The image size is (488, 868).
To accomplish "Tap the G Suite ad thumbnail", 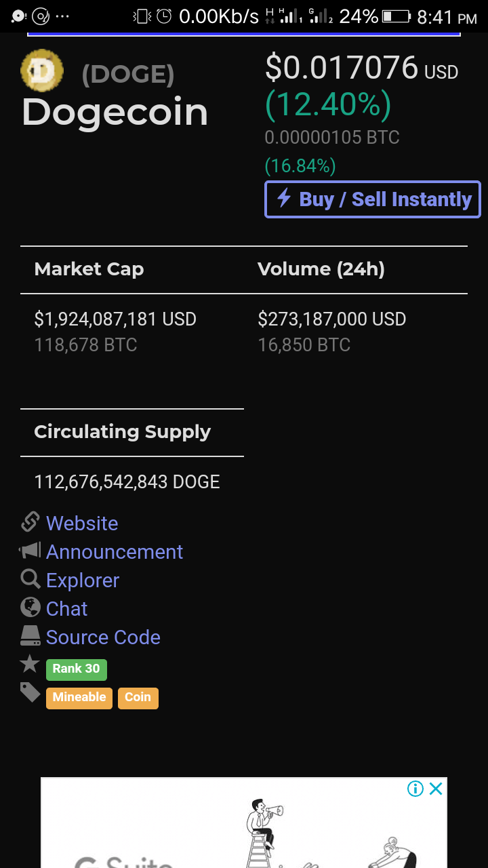I will coord(244,823).
